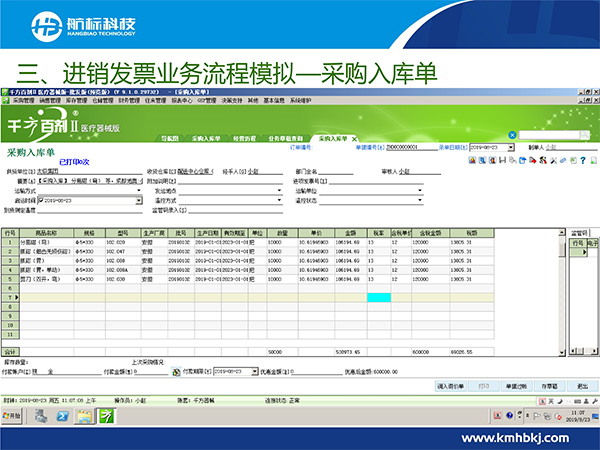The height and width of the screenshot is (450, 600).
Task: Expand the 运输单位 dropdown
Action: 420,191
